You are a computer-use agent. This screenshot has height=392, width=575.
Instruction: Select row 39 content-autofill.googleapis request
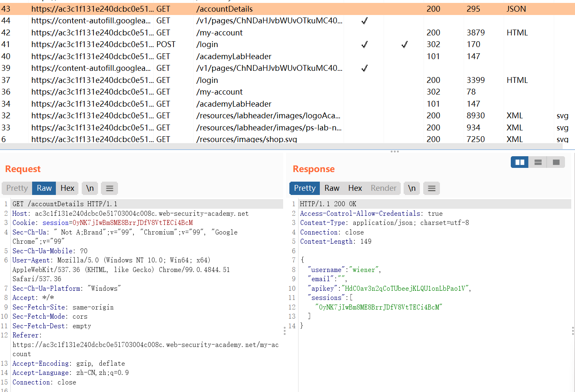pyautogui.click(x=287, y=68)
